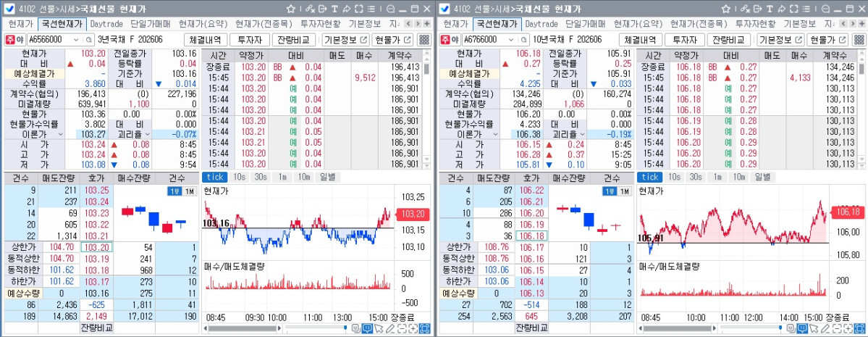Toggle blue value label display under right chart
The width and height of the screenshot is (868, 337).
click(x=802, y=328)
